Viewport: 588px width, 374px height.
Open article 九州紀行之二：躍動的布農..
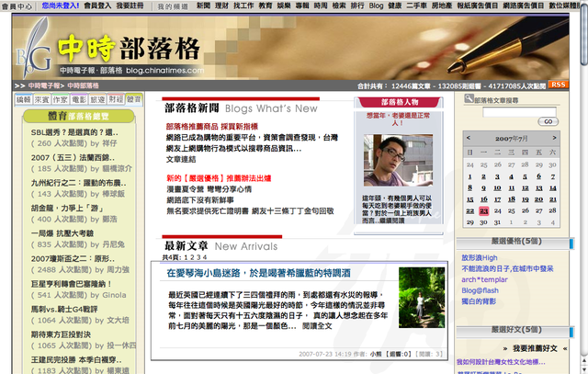[x=78, y=183]
